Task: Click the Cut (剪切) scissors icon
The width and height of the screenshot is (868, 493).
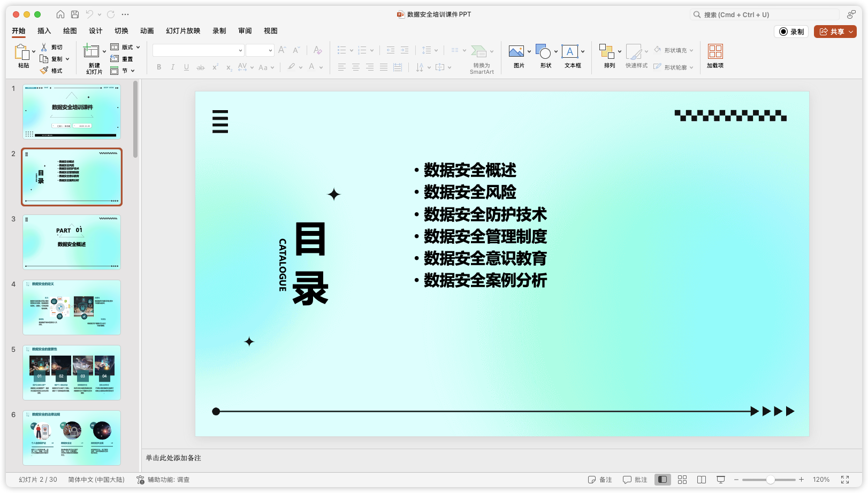Action: [44, 47]
